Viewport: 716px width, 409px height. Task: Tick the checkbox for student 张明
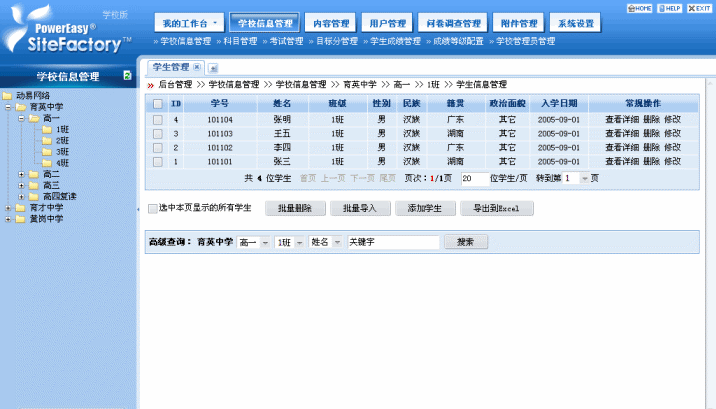click(x=157, y=120)
